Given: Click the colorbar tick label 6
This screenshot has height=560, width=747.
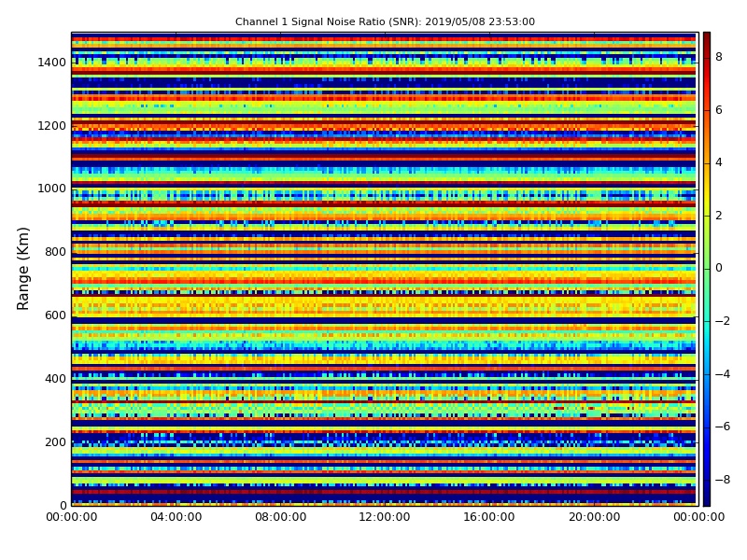Looking at the screenshot, I should [719, 110].
